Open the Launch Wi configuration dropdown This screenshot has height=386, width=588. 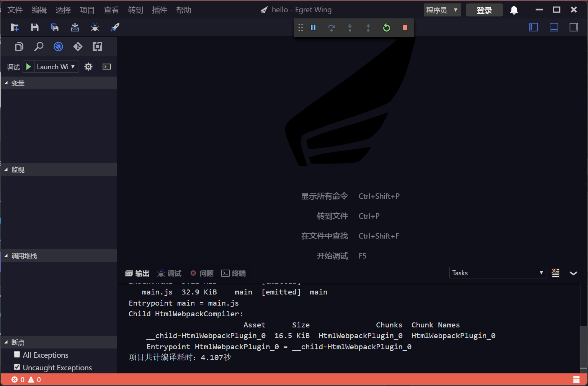(x=56, y=67)
